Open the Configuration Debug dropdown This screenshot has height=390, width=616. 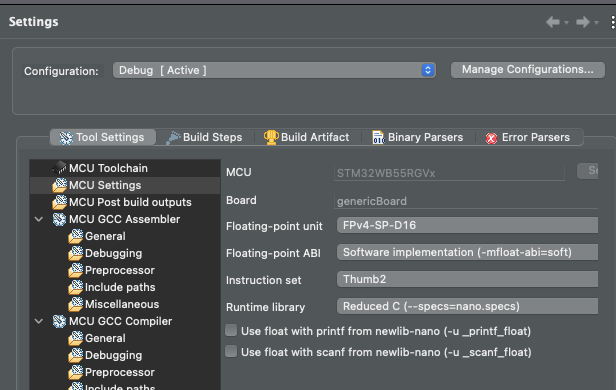[274, 70]
